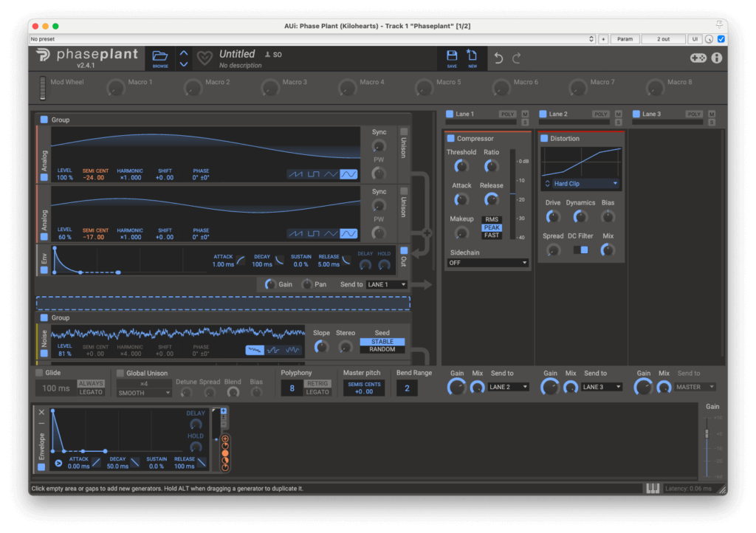Step through presets with up/down chevrons
Image resolution: width=756 pixels, height=533 pixels.
(x=184, y=58)
